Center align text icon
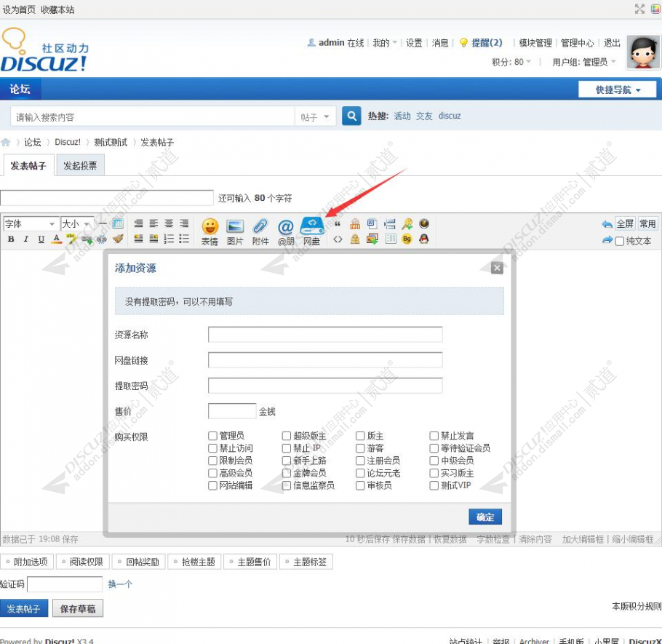Viewport: 662px width, 644px height. (169, 223)
